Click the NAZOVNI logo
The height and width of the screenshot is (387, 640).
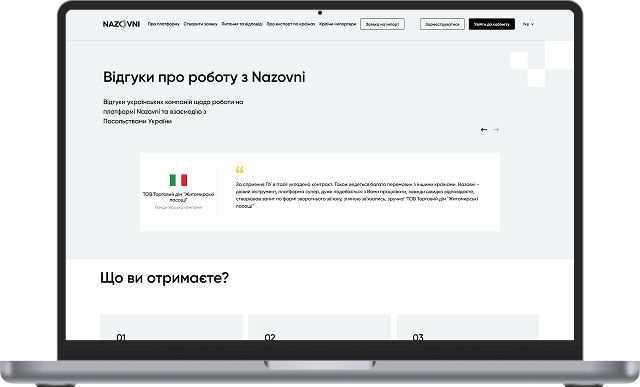tap(121, 24)
